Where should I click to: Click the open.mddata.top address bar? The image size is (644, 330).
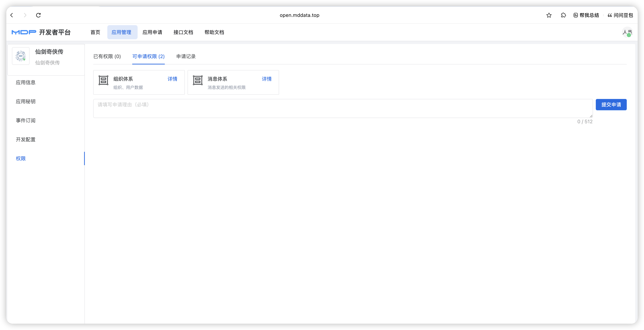click(x=299, y=15)
